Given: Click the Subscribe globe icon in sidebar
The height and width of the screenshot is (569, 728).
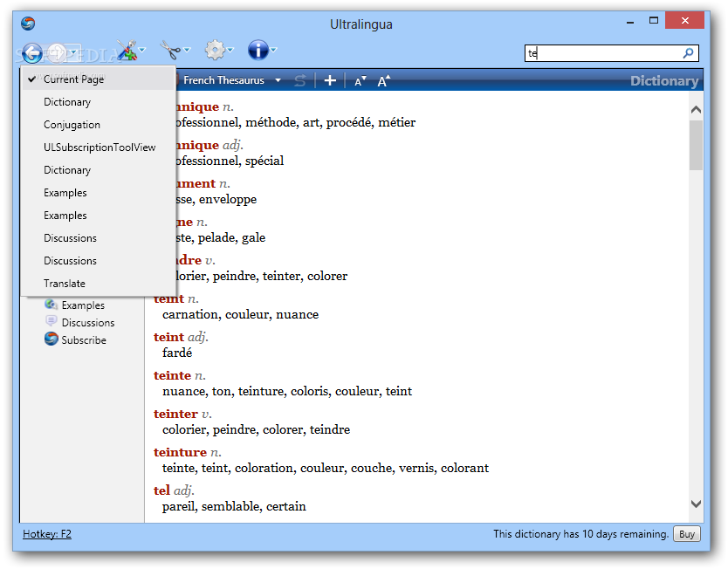Looking at the screenshot, I should click(x=52, y=339).
